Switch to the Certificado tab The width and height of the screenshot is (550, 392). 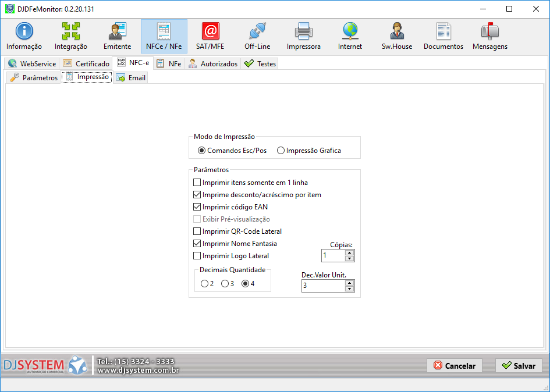86,64
